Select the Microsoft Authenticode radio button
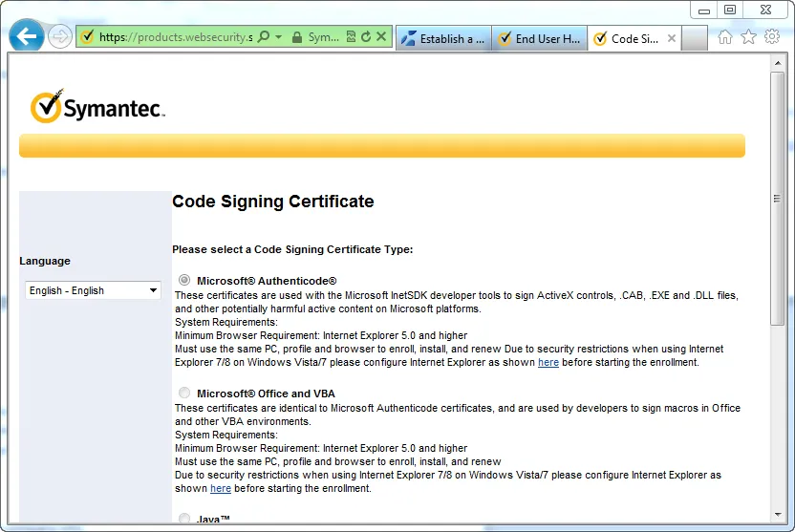 pyautogui.click(x=184, y=280)
